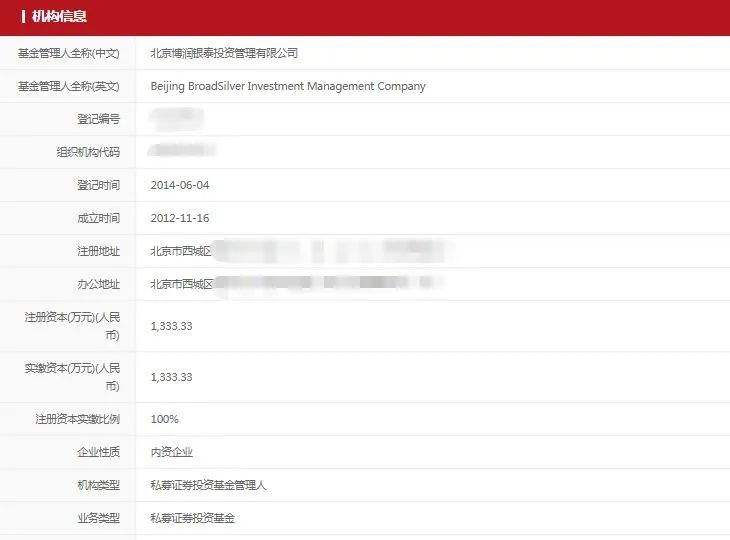Click the Beijing BroadSilver Investment Management Company text
The image size is (730, 540).
[x=287, y=86]
